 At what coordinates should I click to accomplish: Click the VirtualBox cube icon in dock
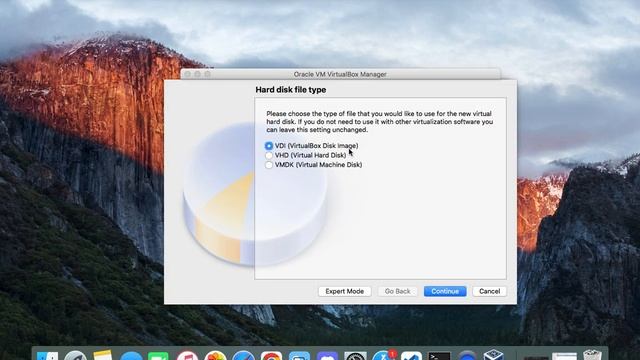[x=493, y=354]
